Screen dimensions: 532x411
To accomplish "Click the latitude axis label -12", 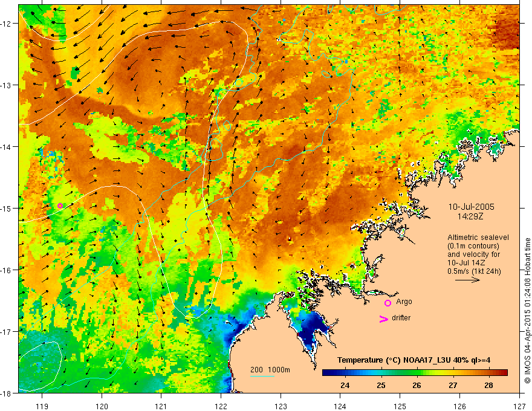I will pos(6,24).
